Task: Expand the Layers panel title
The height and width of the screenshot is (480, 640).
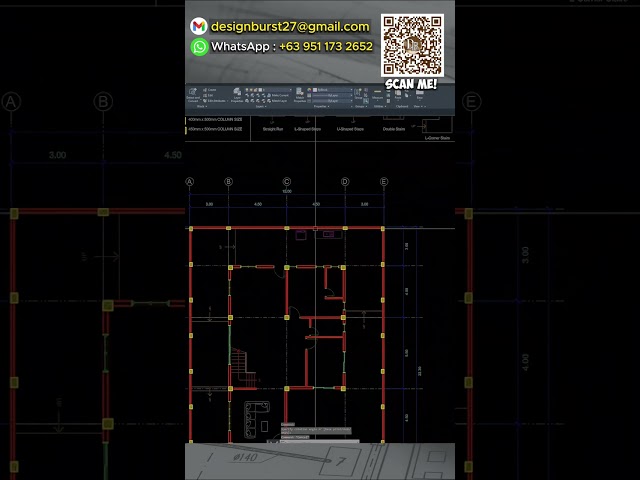Action: pyautogui.click(x=260, y=107)
